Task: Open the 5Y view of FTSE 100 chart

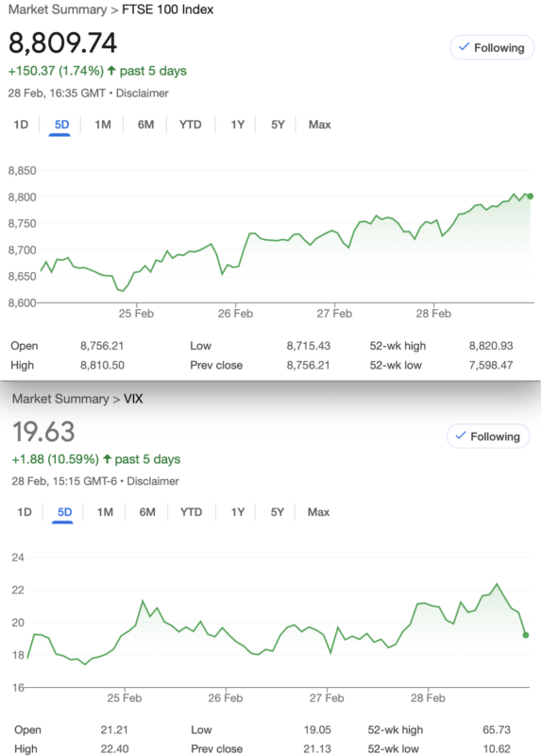Action: click(x=278, y=125)
